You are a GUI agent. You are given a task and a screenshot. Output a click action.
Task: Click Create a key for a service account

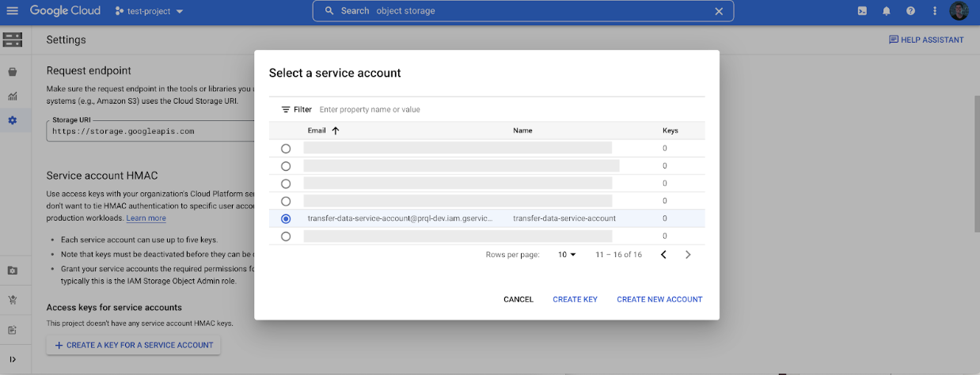click(134, 345)
